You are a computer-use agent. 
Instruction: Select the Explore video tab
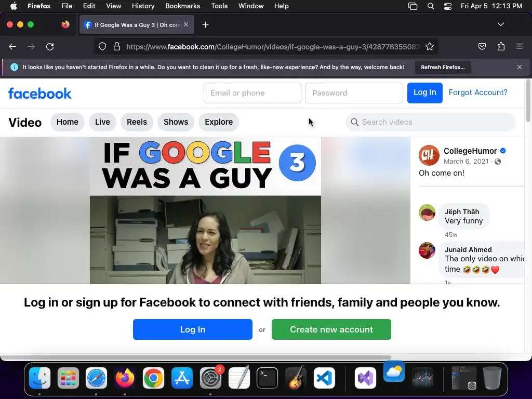(219, 122)
